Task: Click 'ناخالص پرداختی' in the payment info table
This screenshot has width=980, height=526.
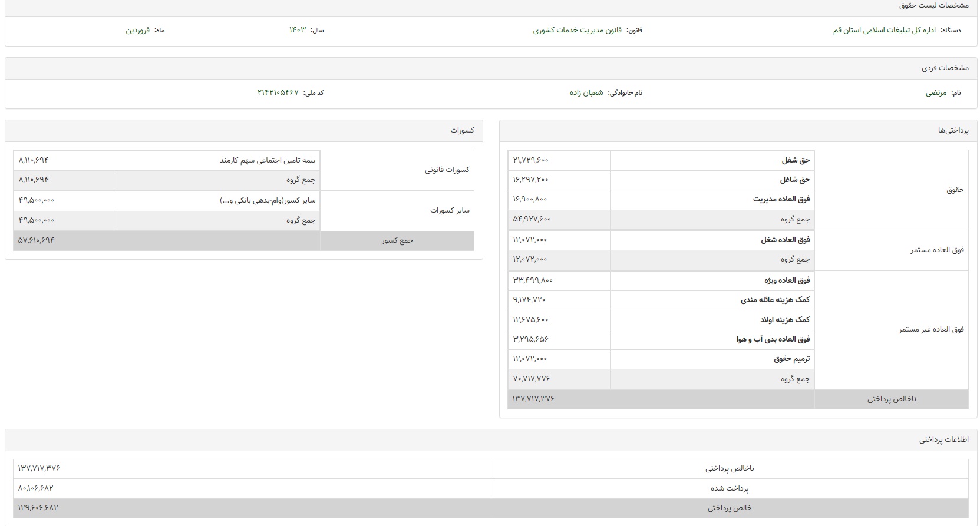Action: click(x=730, y=469)
